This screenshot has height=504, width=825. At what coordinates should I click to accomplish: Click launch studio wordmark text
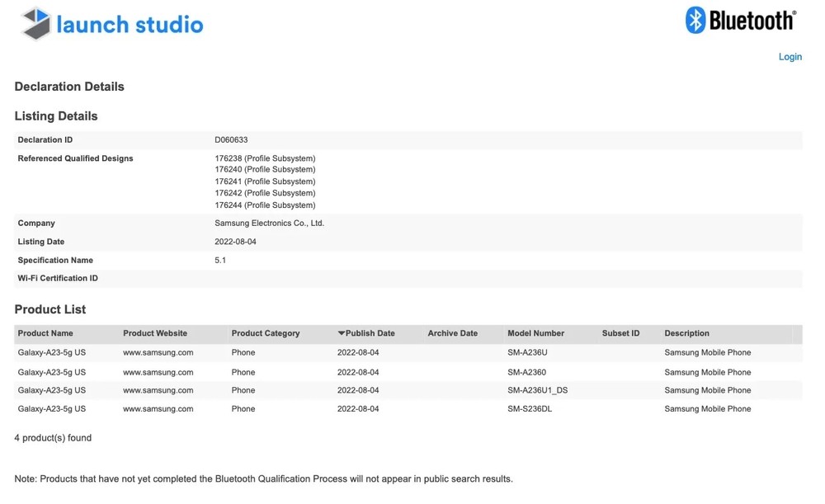click(130, 25)
